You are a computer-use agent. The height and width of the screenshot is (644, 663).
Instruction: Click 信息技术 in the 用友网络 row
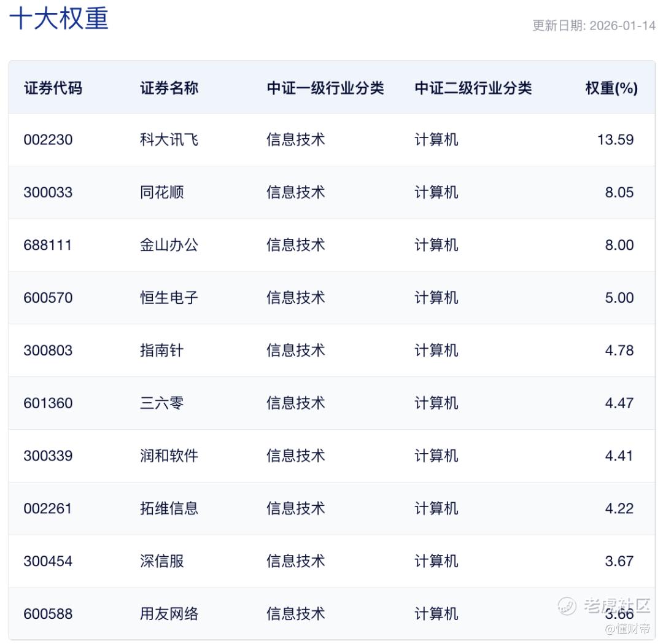(295, 614)
